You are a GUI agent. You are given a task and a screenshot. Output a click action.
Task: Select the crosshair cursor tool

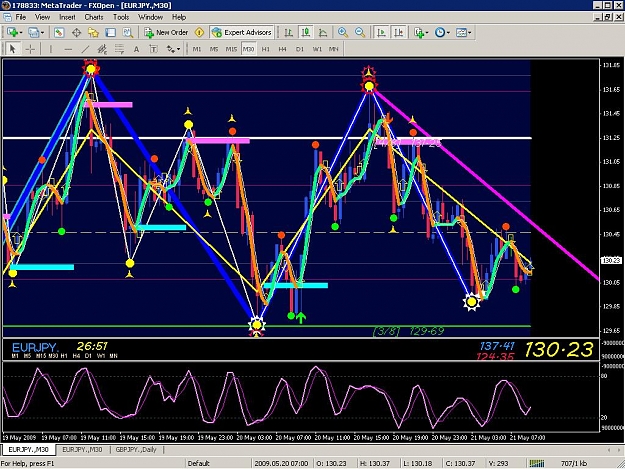coord(30,49)
